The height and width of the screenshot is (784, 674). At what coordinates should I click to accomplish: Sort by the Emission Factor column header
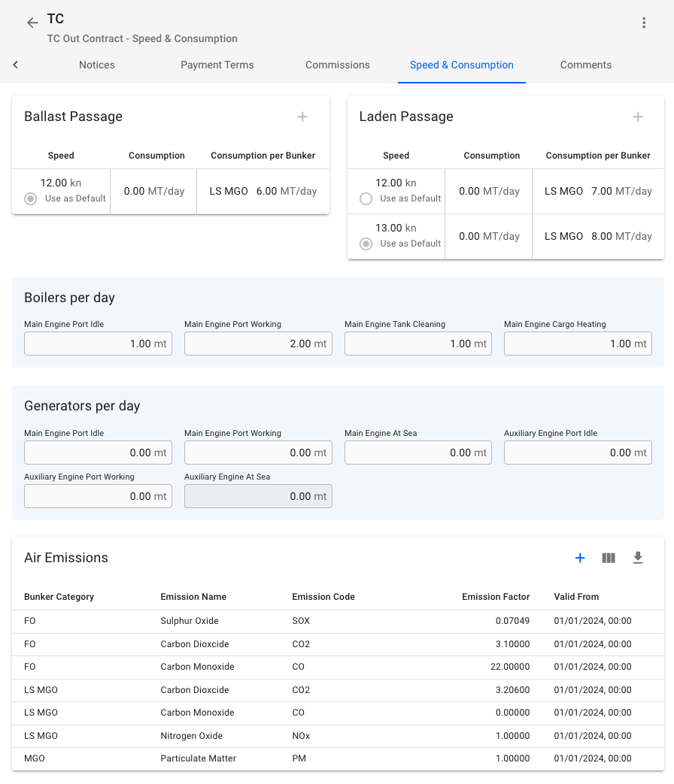click(x=495, y=597)
